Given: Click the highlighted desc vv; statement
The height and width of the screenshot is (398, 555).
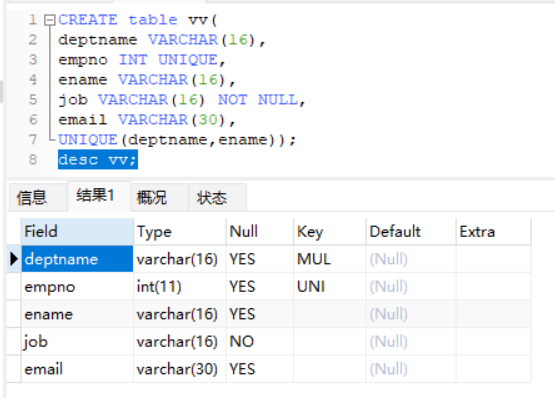Looking at the screenshot, I should click(98, 160).
